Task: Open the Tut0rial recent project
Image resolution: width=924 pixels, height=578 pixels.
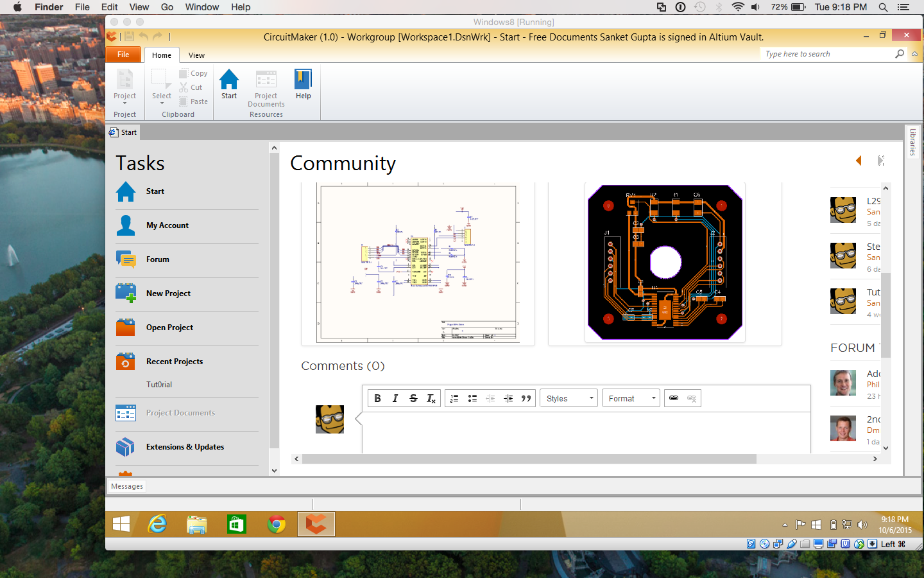Action: coord(159,385)
